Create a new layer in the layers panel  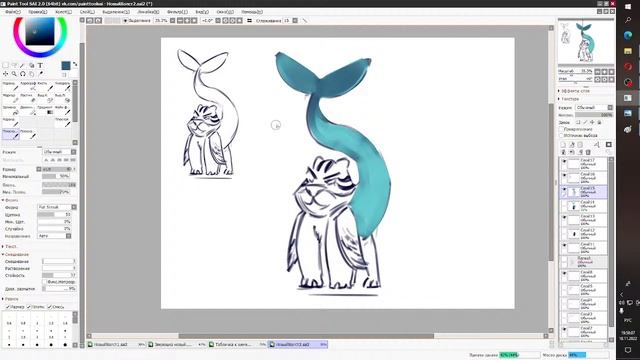(x=563, y=144)
